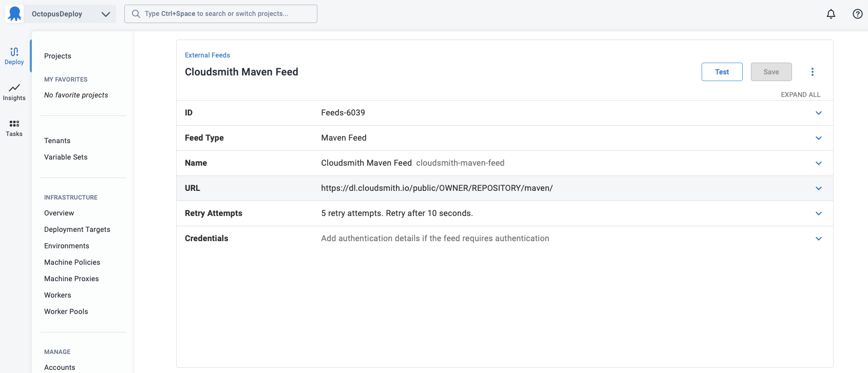The width and height of the screenshot is (868, 373).
Task: Open the OctopusDeploy space switcher dropdown
Action: pyautogui.click(x=70, y=14)
